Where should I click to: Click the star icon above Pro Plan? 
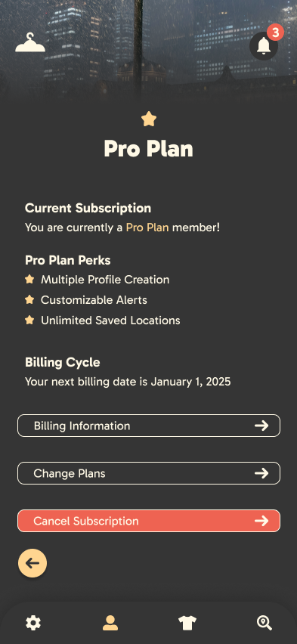pyautogui.click(x=149, y=119)
